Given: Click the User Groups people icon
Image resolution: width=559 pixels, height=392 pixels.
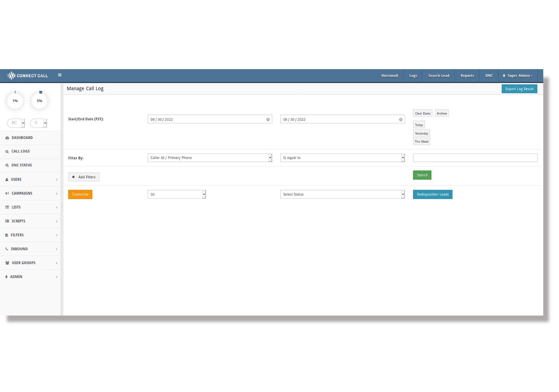Looking at the screenshot, I should click(7, 262).
